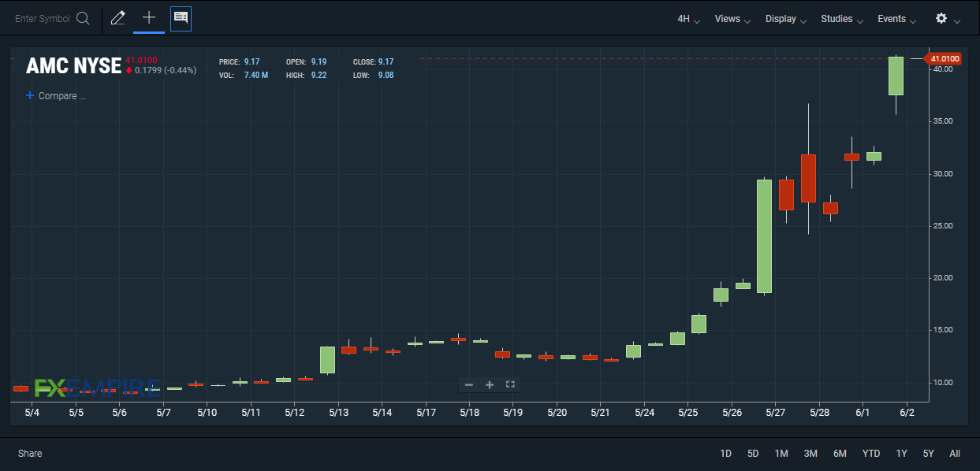Select the YTD range
The height and width of the screenshot is (471, 980).
[x=871, y=454]
